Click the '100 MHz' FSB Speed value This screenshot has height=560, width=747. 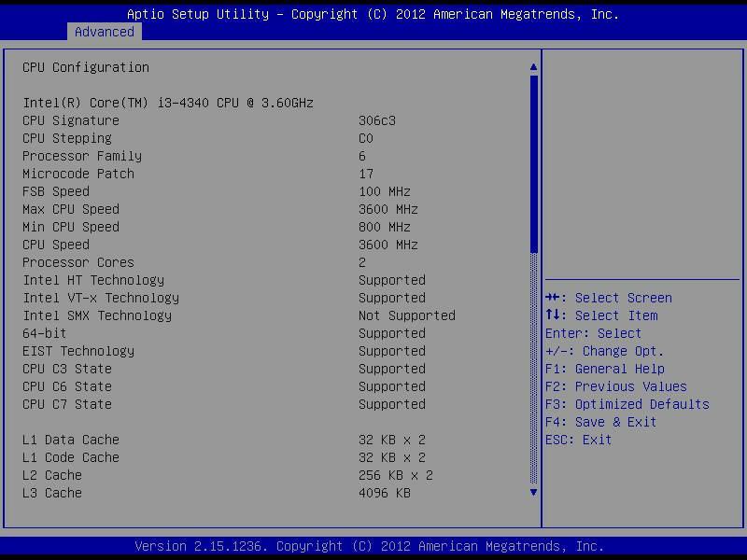click(385, 191)
